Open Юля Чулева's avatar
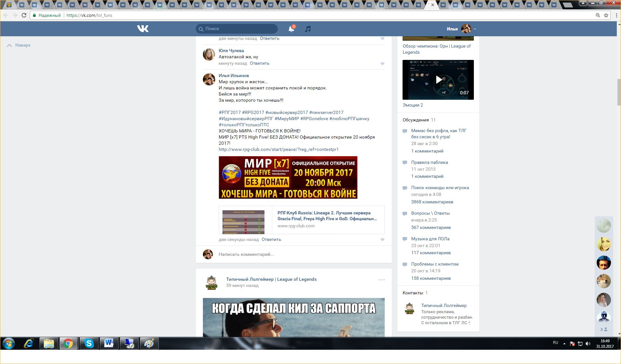Screen dimensions: 621x364 click(209, 54)
